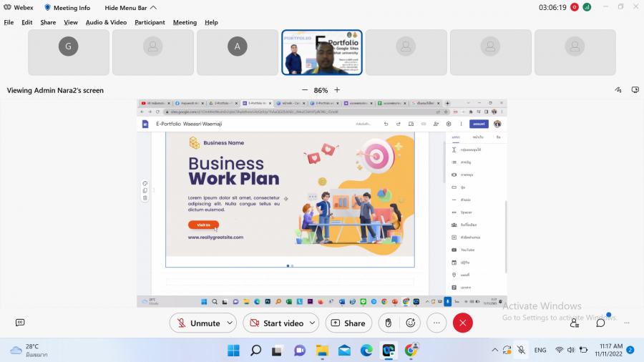This screenshot has height=362, width=644.
Task: Start video in the meeting
Action: pos(276,323)
